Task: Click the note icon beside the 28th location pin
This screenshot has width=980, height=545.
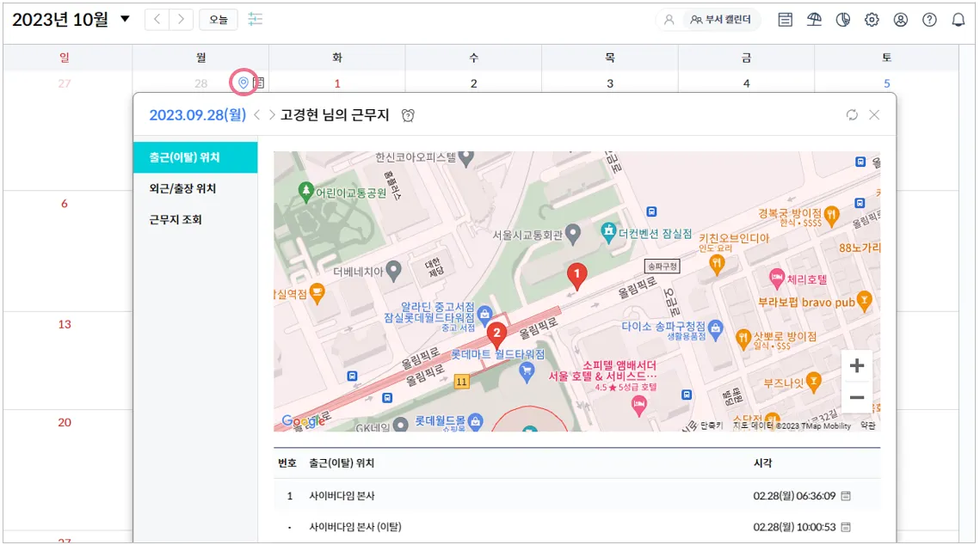Action: tap(259, 83)
